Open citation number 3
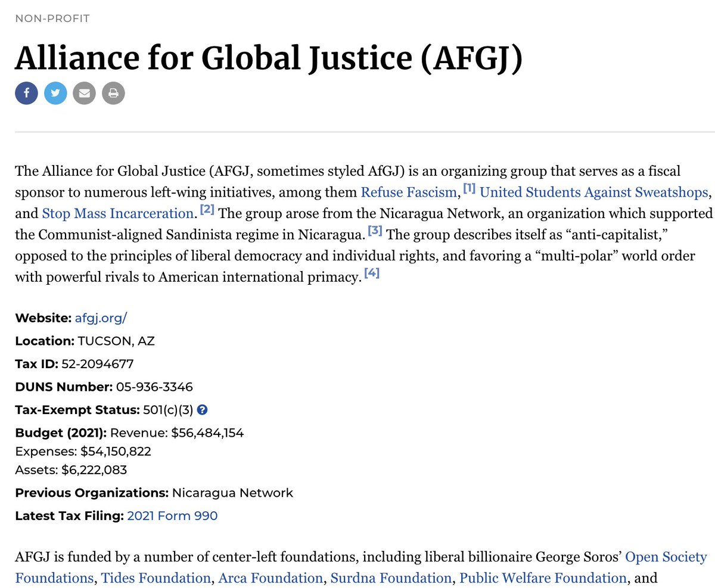715x588 pixels. [375, 229]
